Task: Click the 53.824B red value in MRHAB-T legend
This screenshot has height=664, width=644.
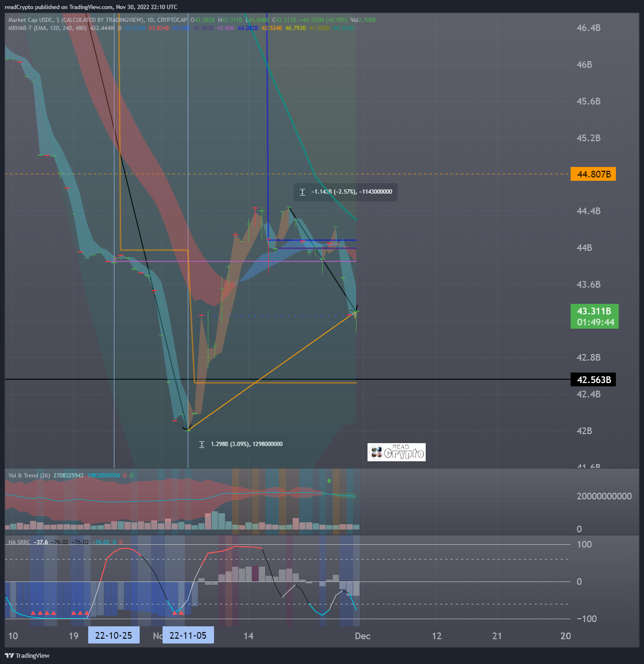Action: point(159,28)
